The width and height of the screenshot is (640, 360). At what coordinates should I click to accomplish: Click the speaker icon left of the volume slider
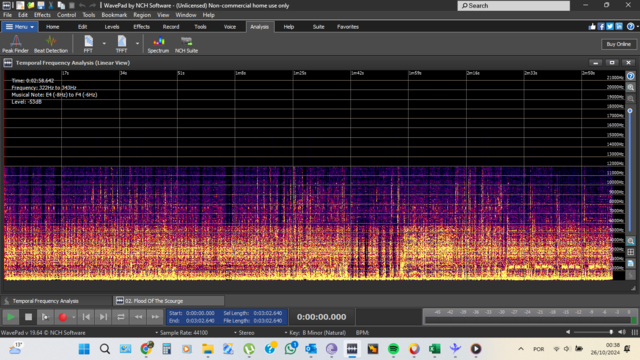[568, 332]
